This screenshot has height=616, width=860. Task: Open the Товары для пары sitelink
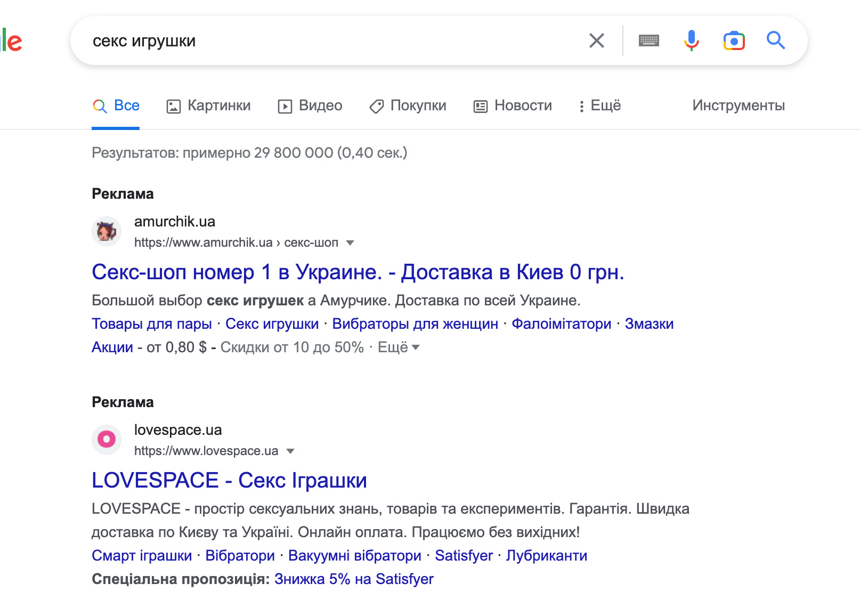(x=152, y=324)
